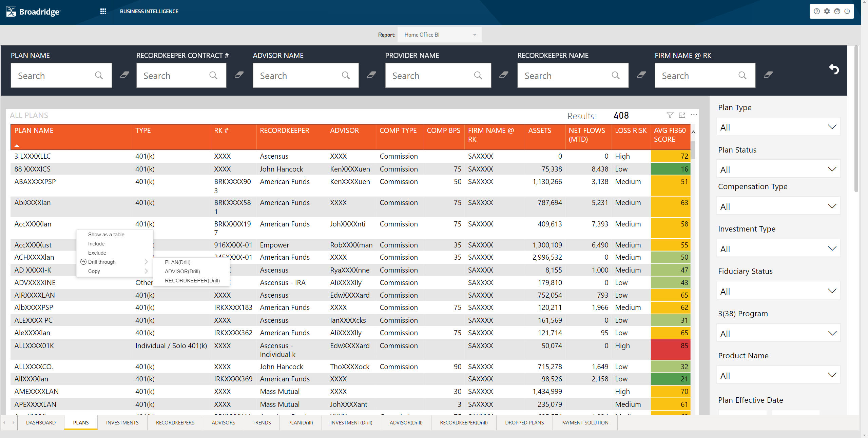Clear Plan Name filter with eraser icon
Image resolution: width=868 pixels, height=438 pixels.
[124, 75]
